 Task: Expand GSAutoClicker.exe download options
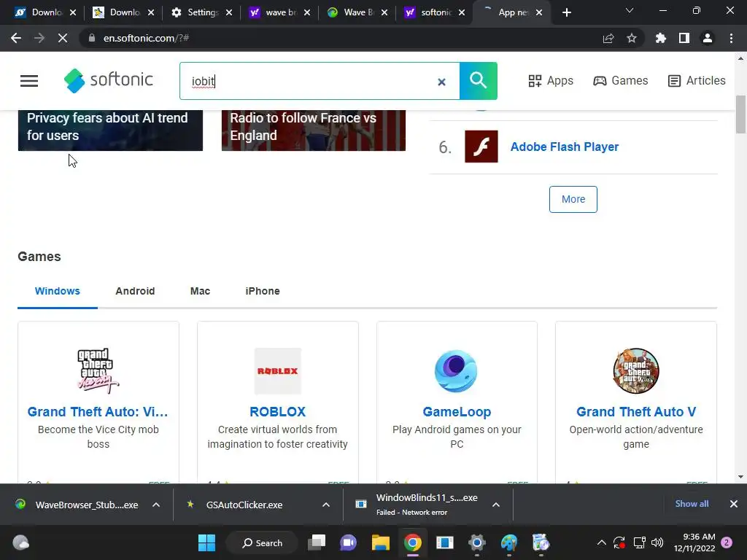[326, 505]
